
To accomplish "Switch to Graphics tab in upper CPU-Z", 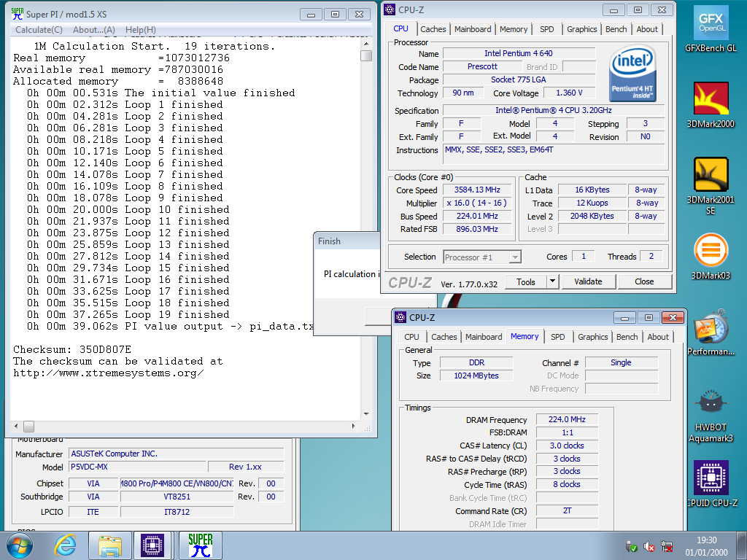I will coord(581,29).
